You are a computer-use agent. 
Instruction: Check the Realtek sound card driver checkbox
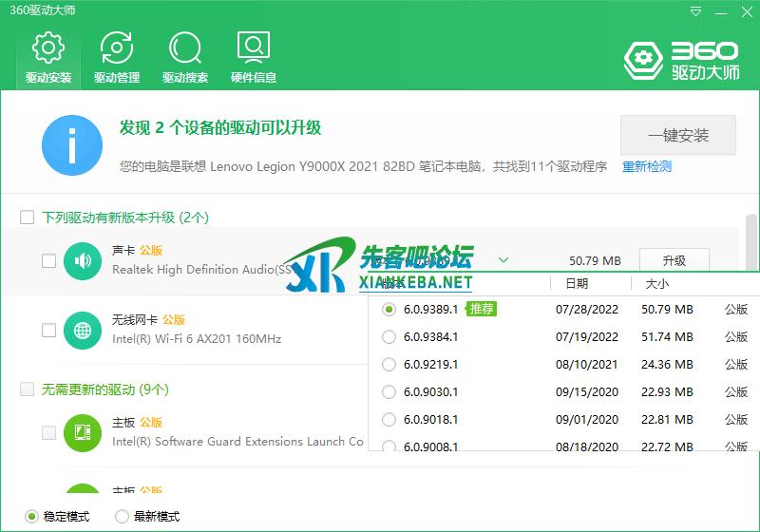click(48, 260)
